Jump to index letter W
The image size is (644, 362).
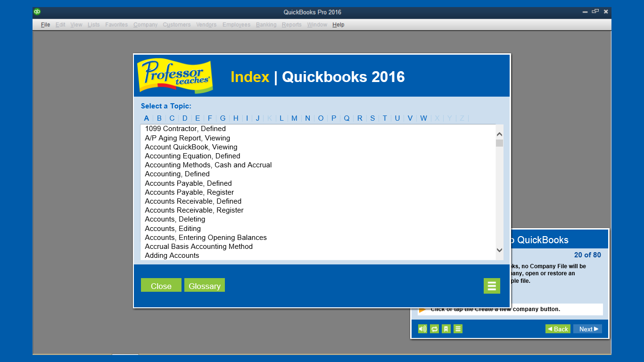pyautogui.click(x=423, y=118)
